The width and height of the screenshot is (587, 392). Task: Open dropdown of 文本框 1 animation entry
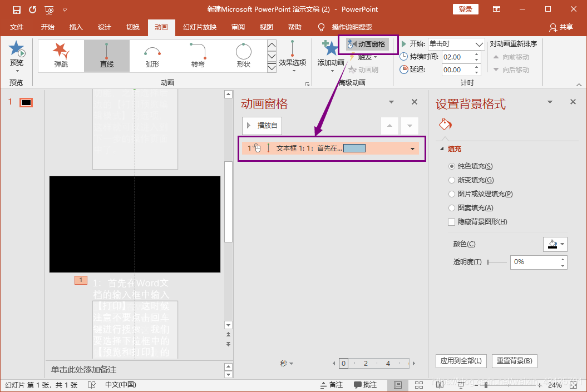click(412, 149)
